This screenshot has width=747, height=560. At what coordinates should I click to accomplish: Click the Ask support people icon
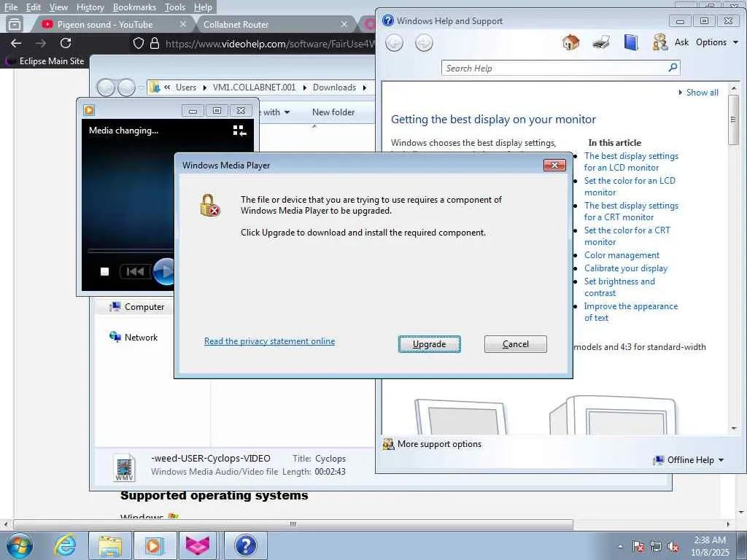[x=659, y=42]
